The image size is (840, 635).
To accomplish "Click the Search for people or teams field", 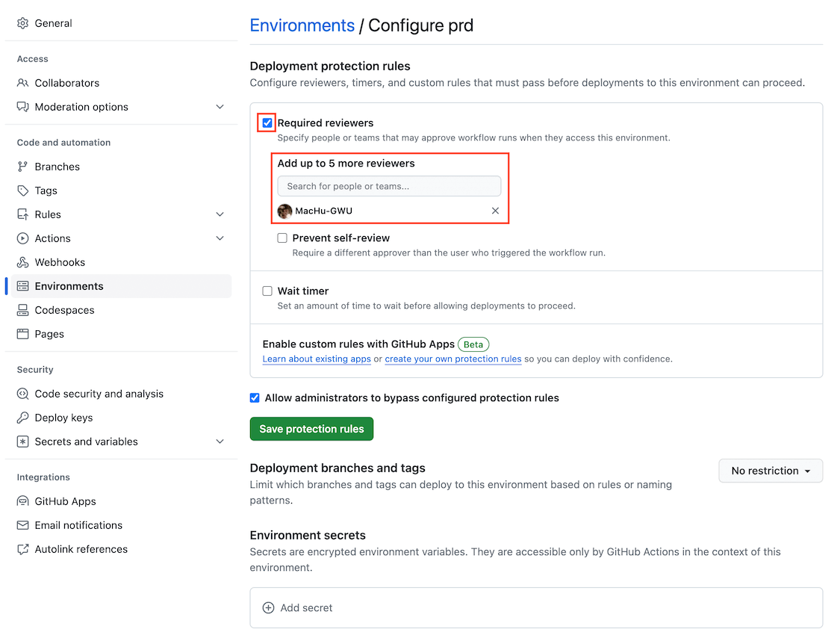I will [x=390, y=186].
